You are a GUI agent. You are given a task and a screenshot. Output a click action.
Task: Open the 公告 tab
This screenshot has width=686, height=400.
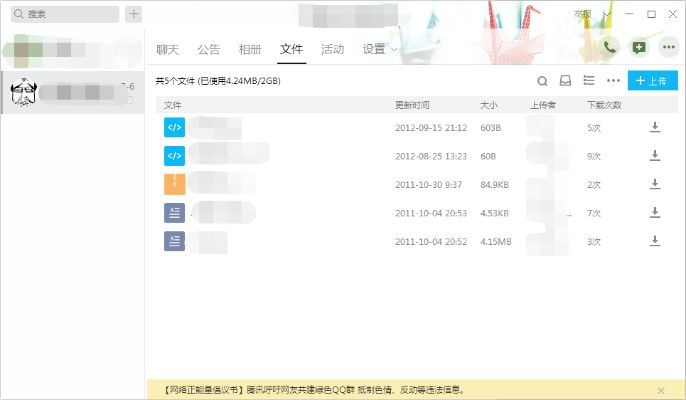[209, 49]
